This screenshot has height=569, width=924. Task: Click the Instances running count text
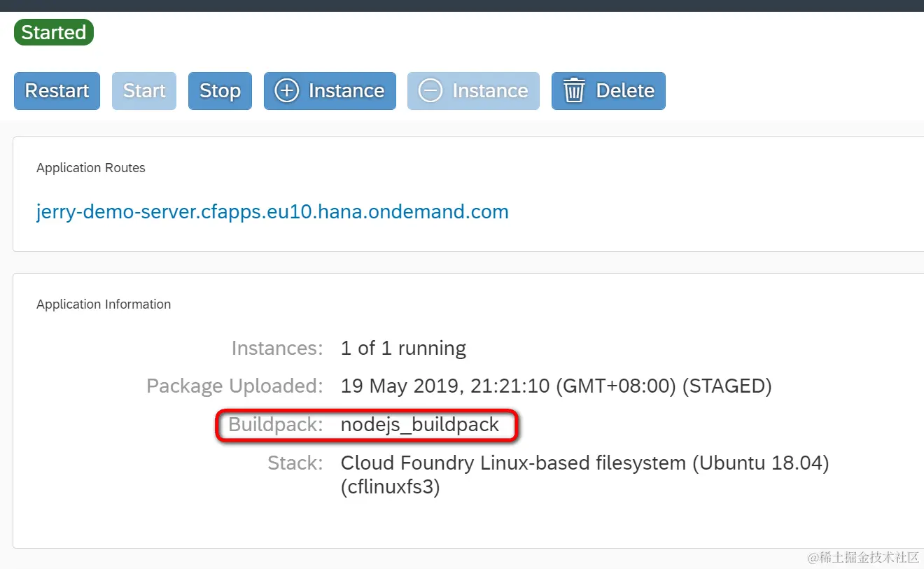tap(403, 348)
